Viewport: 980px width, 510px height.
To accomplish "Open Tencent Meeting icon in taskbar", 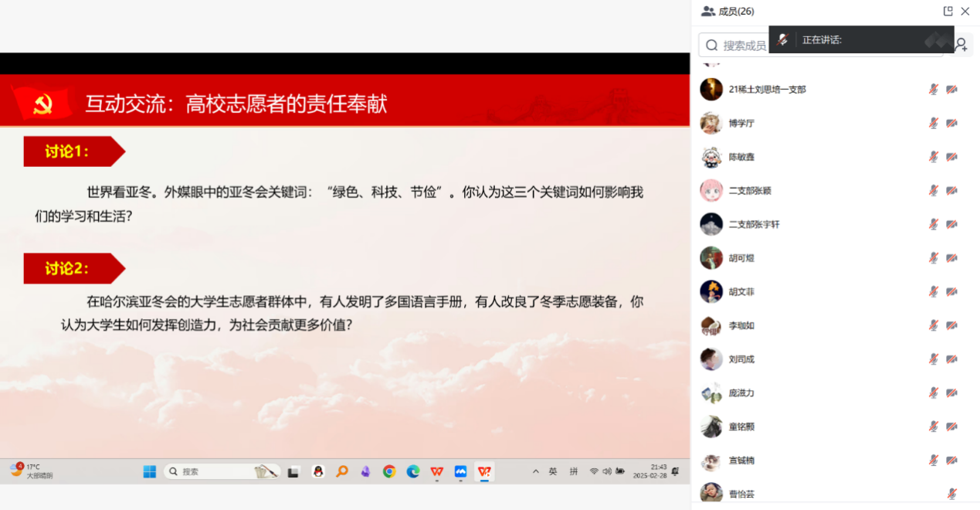I will pyautogui.click(x=460, y=471).
